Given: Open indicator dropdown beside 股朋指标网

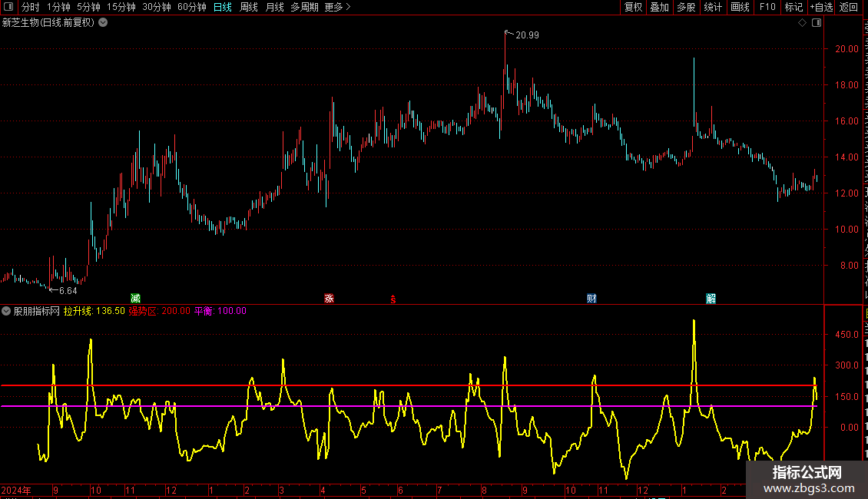Looking at the screenshot, I should click(x=6, y=311).
